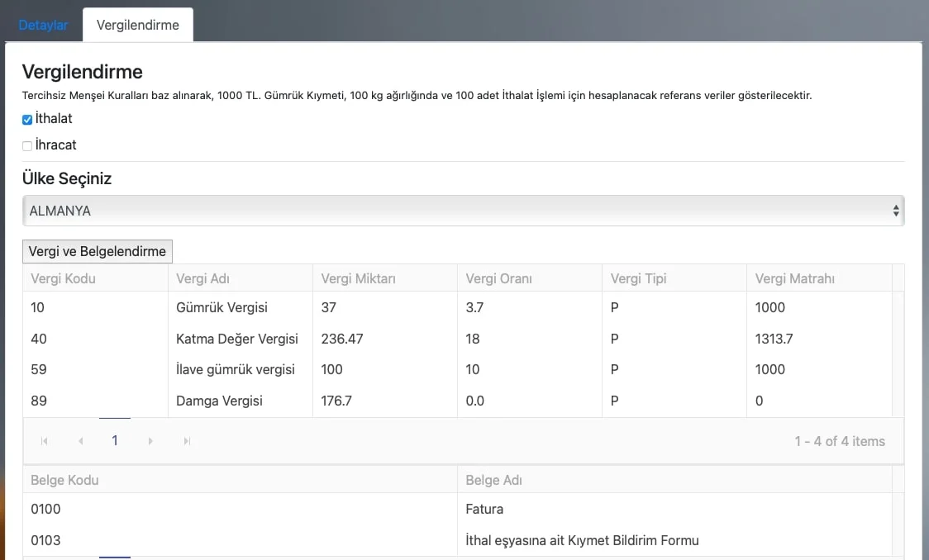Screen dimensions: 929x560
Task: Sort by Vergi Matrahı column header
Action: (794, 278)
